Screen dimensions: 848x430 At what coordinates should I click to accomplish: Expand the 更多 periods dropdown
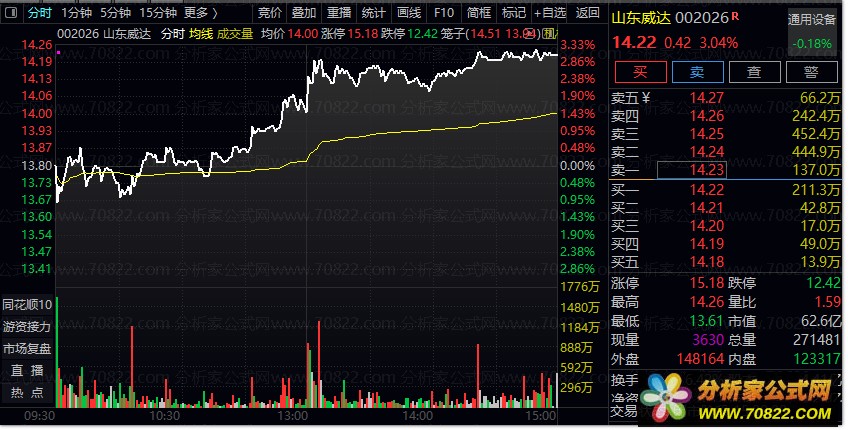tap(201, 12)
